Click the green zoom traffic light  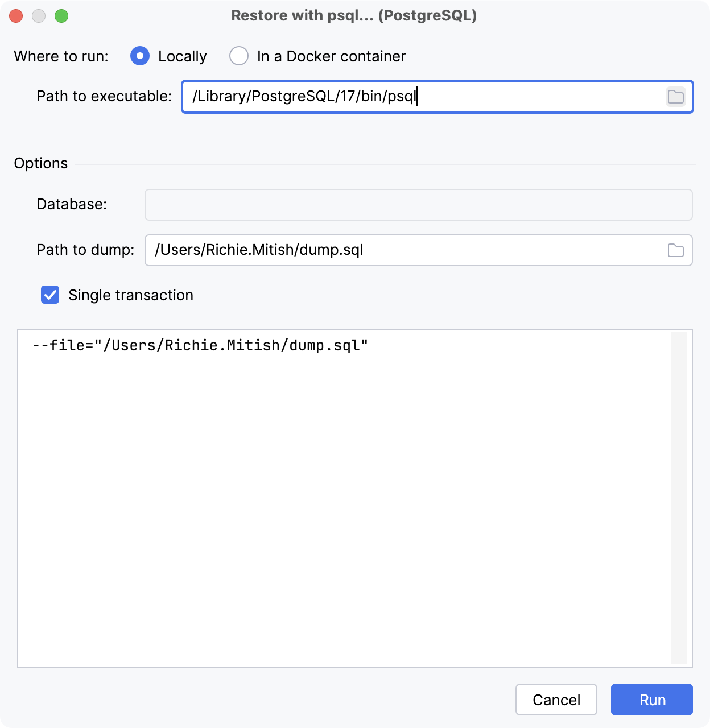point(63,16)
